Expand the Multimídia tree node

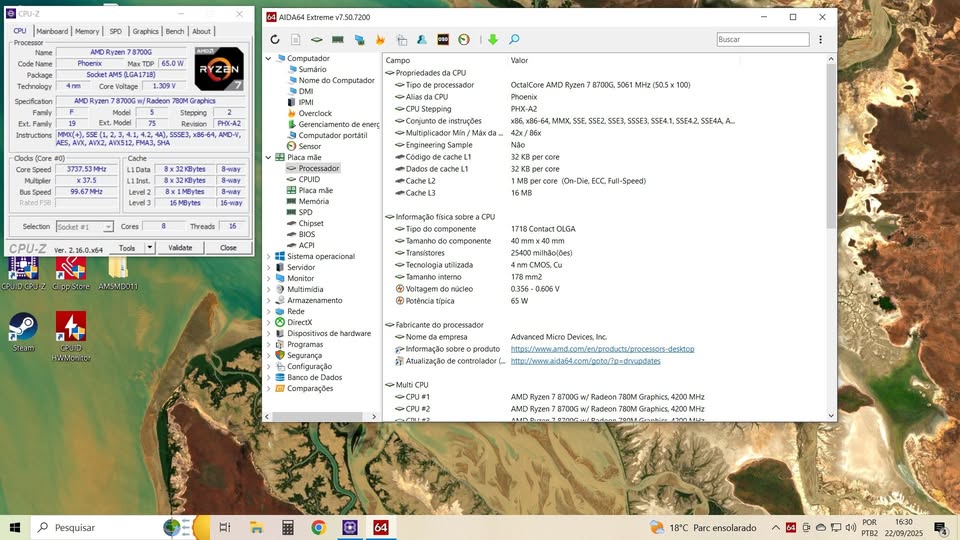268,290
